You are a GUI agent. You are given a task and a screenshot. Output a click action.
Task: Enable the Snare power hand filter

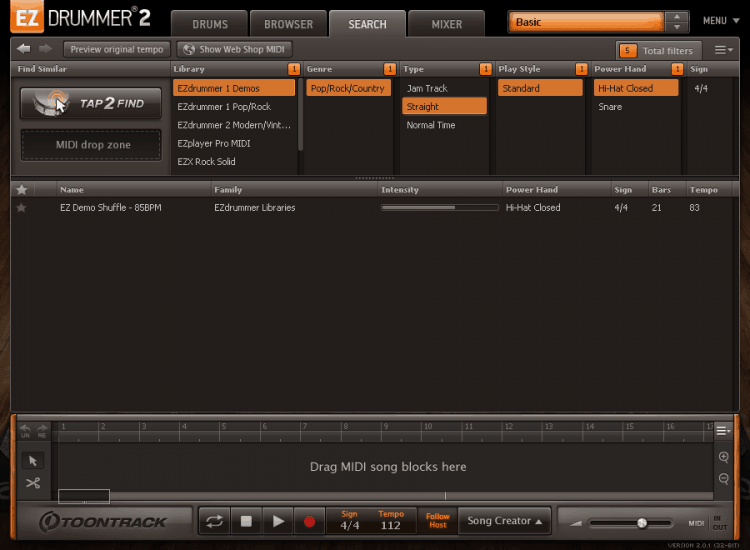click(x=636, y=107)
